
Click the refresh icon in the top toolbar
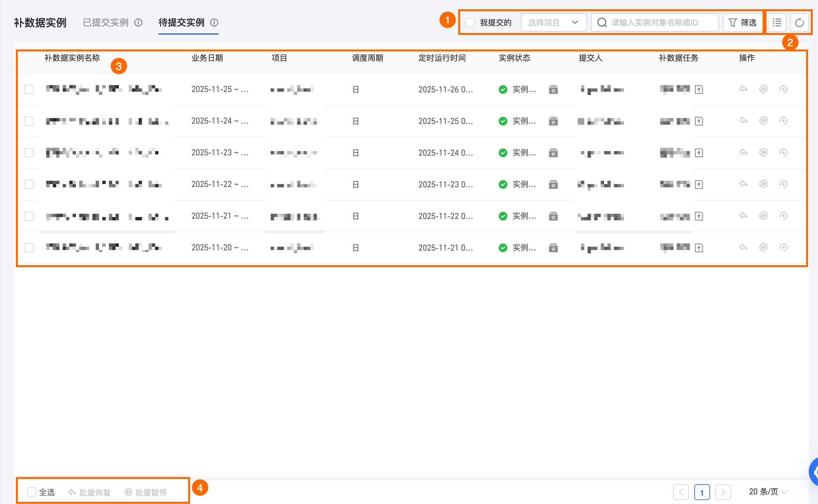pos(799,23)
